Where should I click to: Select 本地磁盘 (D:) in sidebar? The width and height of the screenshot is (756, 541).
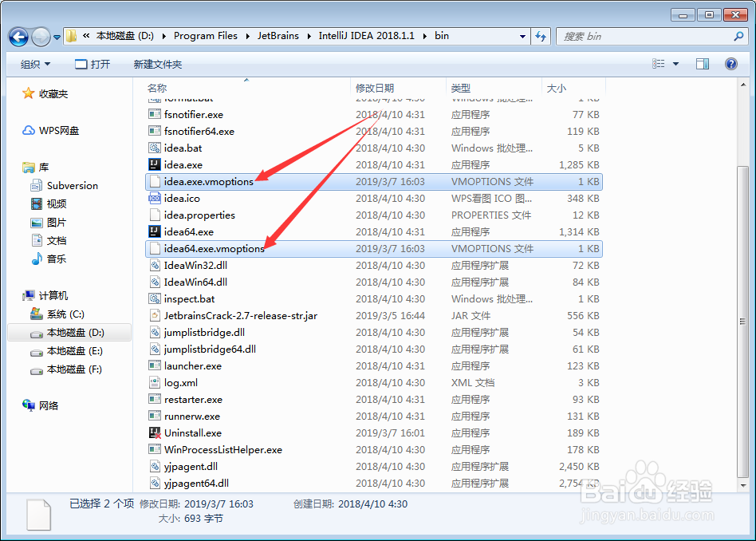[69, 333]
